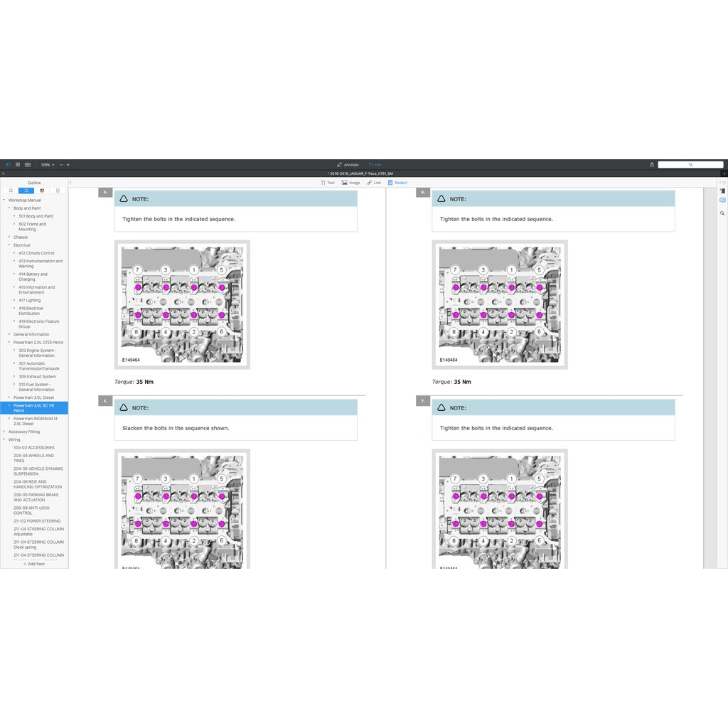Click the search field in the toolbar
The height and width of the screenshot is (728, 728).
[690, 164]
